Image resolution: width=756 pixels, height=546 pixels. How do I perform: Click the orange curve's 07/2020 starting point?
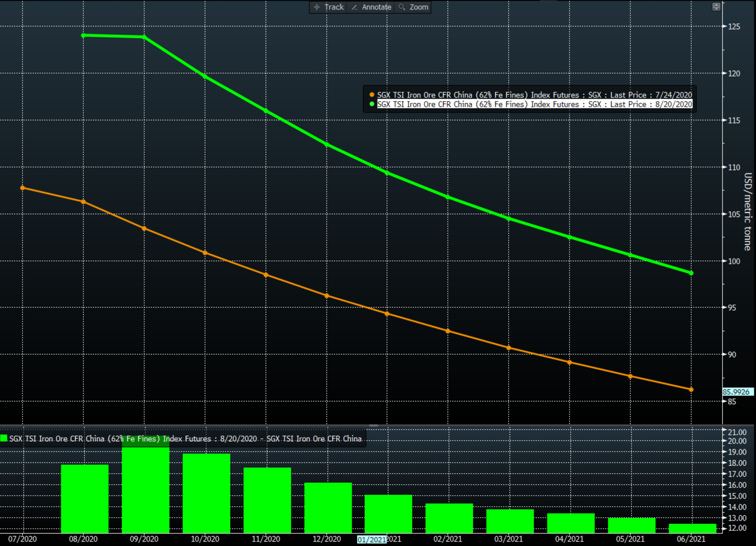[22, 188]
